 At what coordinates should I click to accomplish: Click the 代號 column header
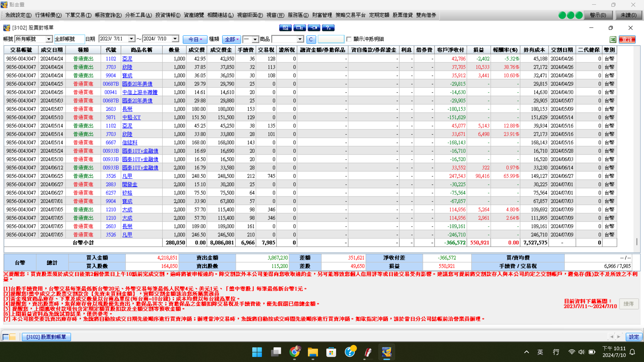[111, 50]
